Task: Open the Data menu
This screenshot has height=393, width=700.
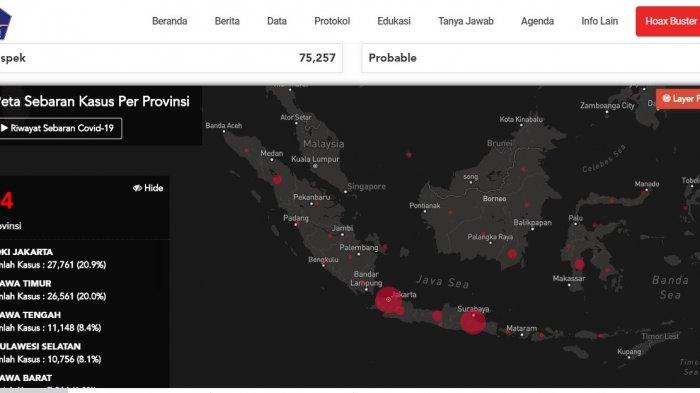Action: coord(277,21)
